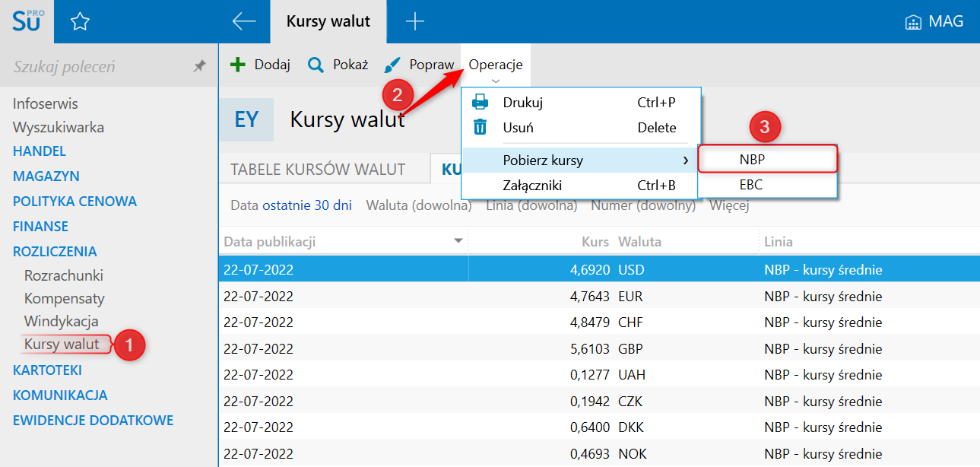Open a new tab with the plus icon
Viewport: 980px width, 467px height.
[x=414, y=21]
